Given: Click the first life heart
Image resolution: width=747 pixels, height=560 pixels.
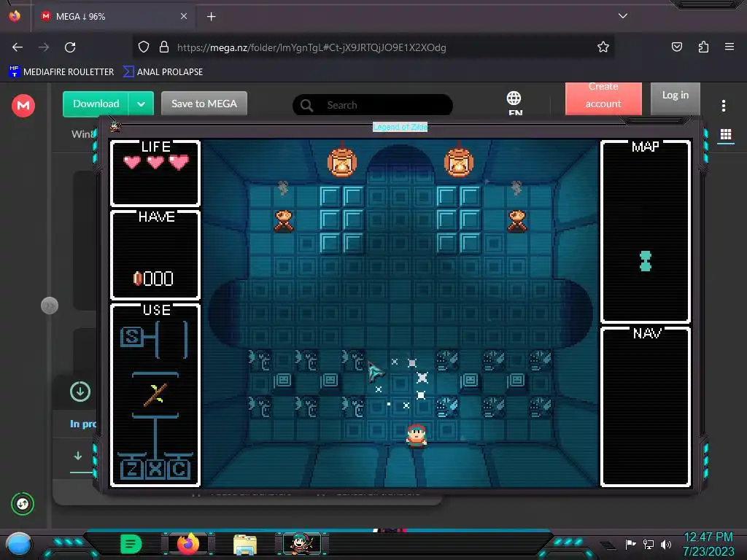Looking at the screenshot, I should click(x=132, y=163).
